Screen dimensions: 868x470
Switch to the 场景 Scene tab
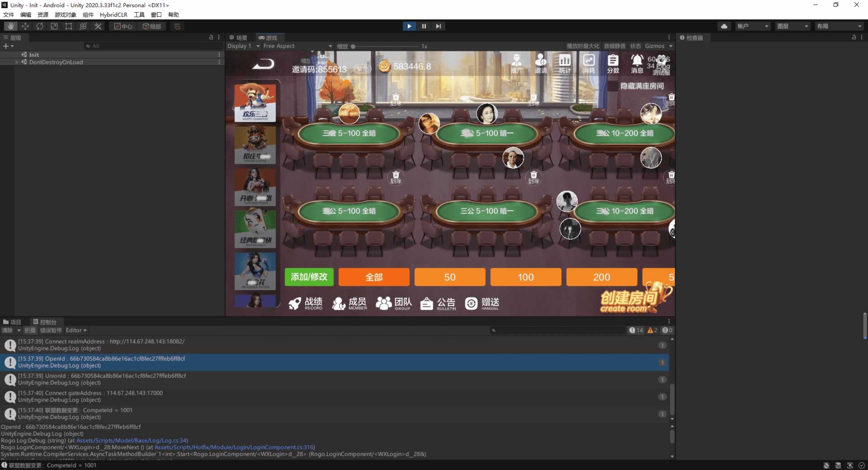239,38
